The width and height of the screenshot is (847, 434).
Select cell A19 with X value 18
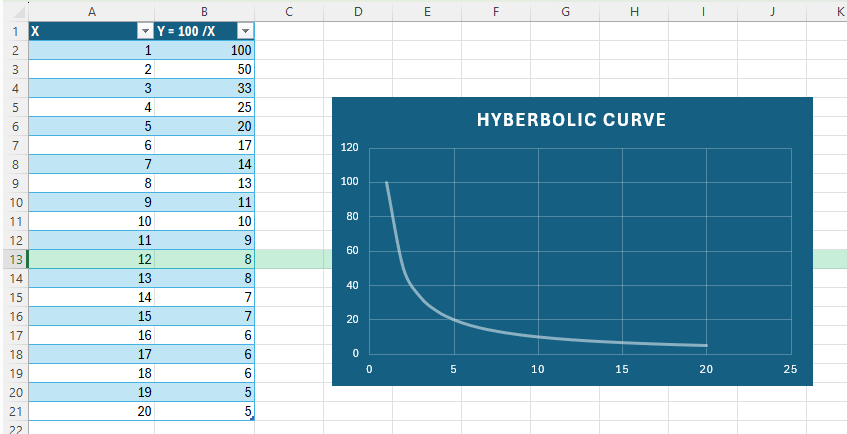pos(91,373)
